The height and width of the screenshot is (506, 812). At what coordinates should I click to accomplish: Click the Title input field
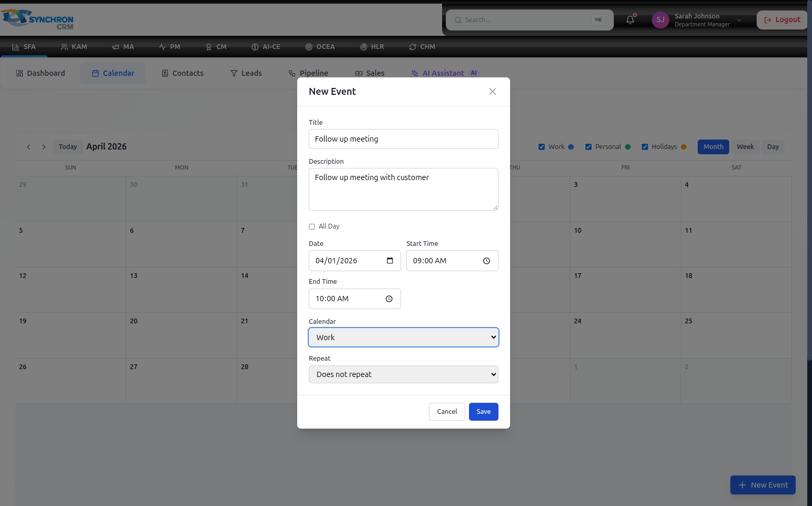[x=404, y=139]
